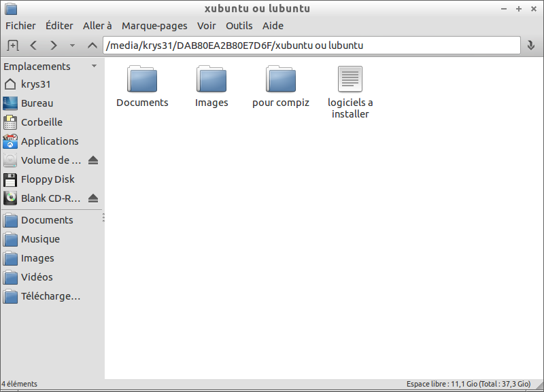The width and height of the screenshot is (544, 392).
Task: Minimize the xubuntu ou lubuntu window
Action: (504, 9)
